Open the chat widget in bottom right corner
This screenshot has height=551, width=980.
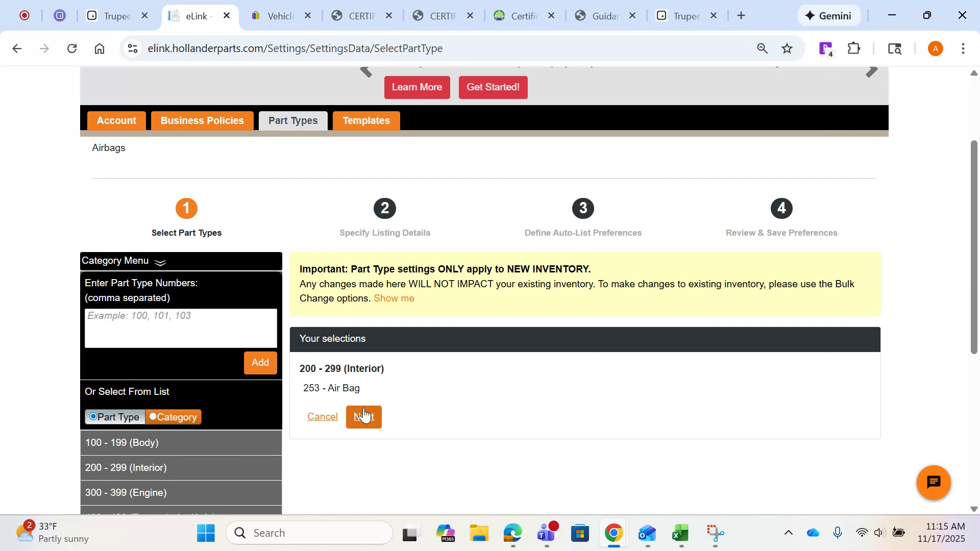pos(933,482)
